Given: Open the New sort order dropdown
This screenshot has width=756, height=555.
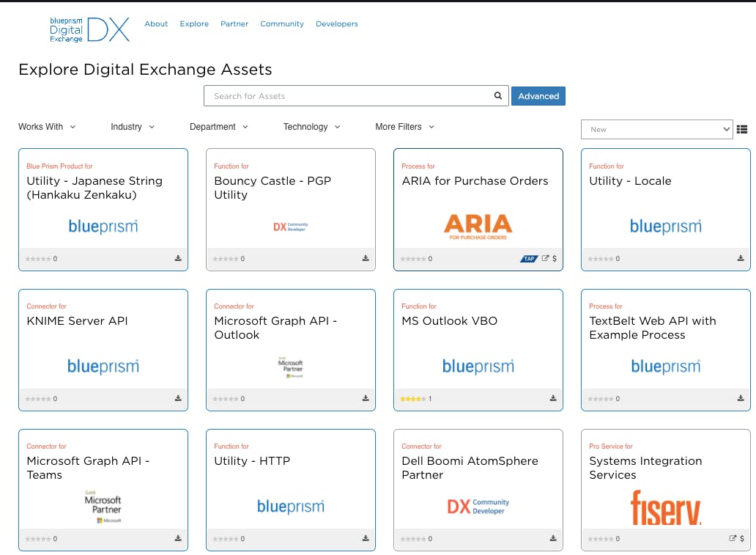Looking at the screenshot, I should coord(656,129).
